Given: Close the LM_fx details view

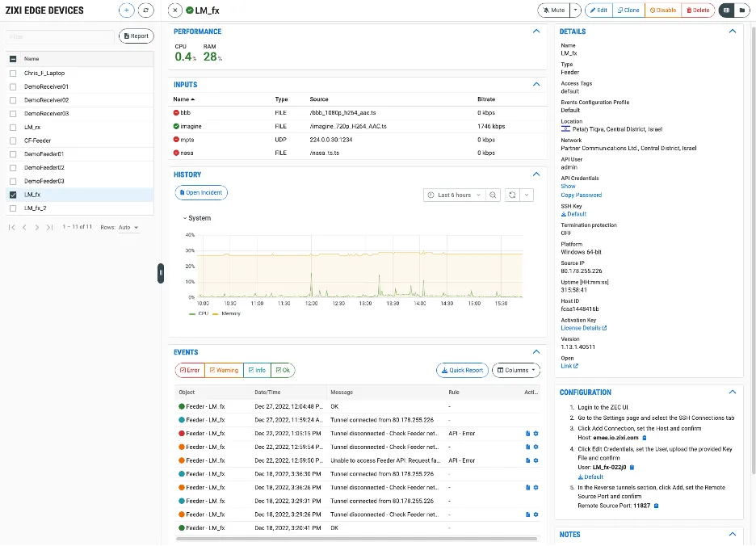Looking at the screenshot, I should click(175, 10).
